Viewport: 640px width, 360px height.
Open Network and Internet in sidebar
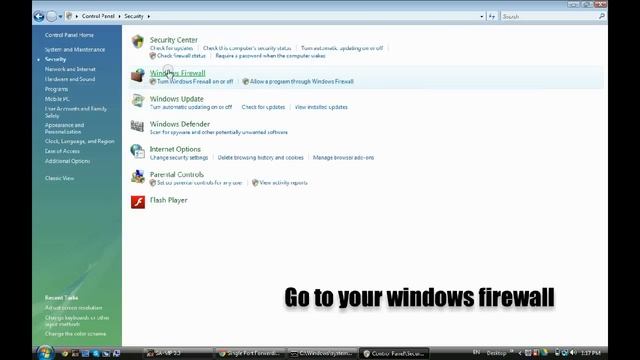click(70, 69)
